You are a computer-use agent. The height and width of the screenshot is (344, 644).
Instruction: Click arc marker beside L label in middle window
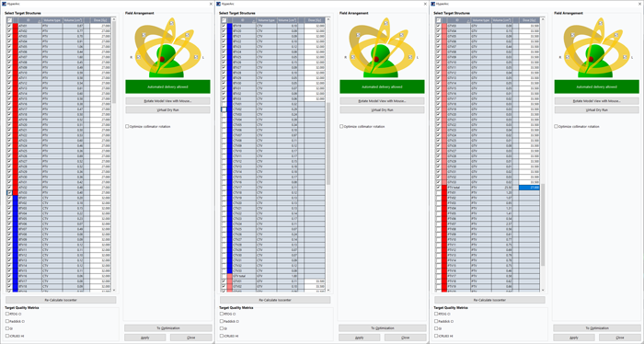click(410, 57)
